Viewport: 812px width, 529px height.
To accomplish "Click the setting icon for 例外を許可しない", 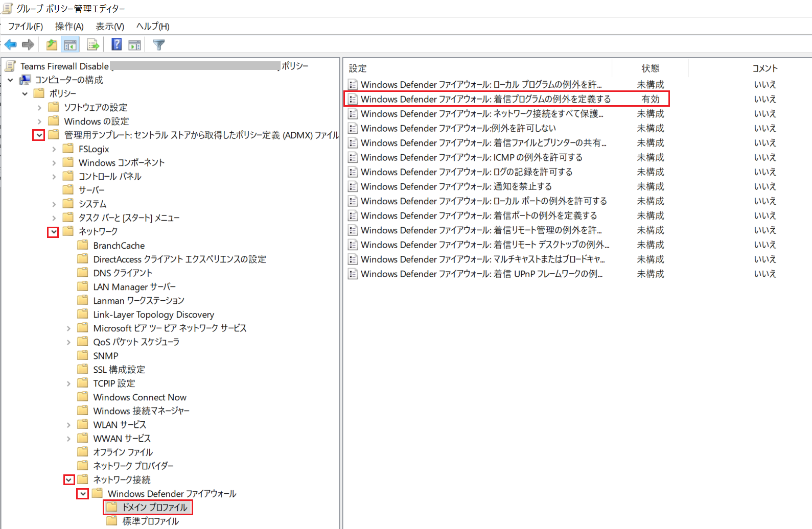I will (353, 128).
